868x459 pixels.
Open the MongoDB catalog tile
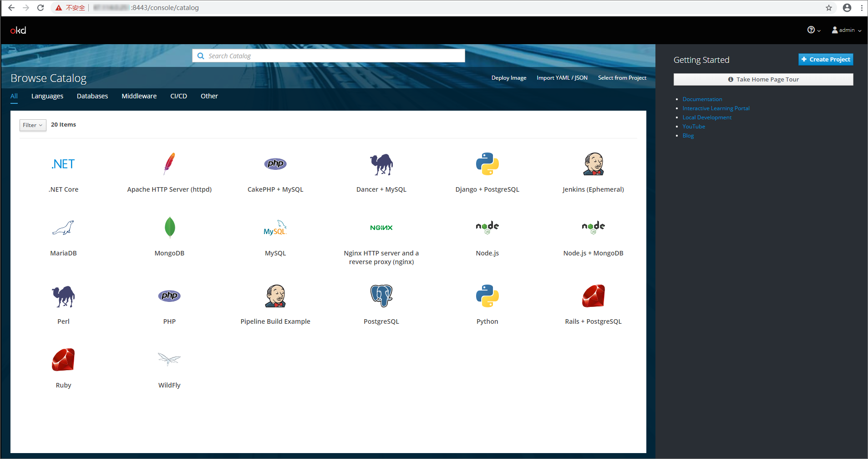pos(169,236)
